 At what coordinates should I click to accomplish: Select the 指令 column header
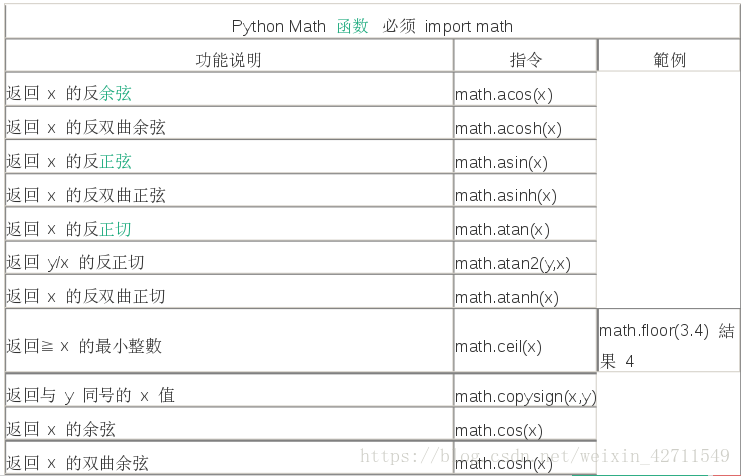(x=526, y=60)
